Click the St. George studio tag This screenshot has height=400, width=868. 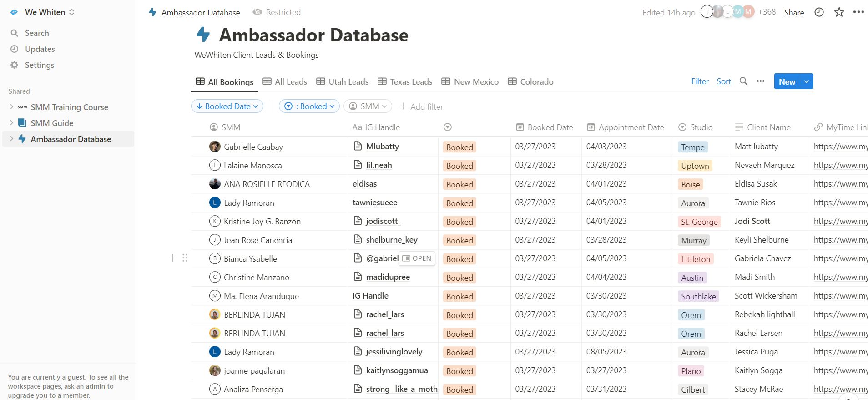pyautogui.click(x=699, y=222)
